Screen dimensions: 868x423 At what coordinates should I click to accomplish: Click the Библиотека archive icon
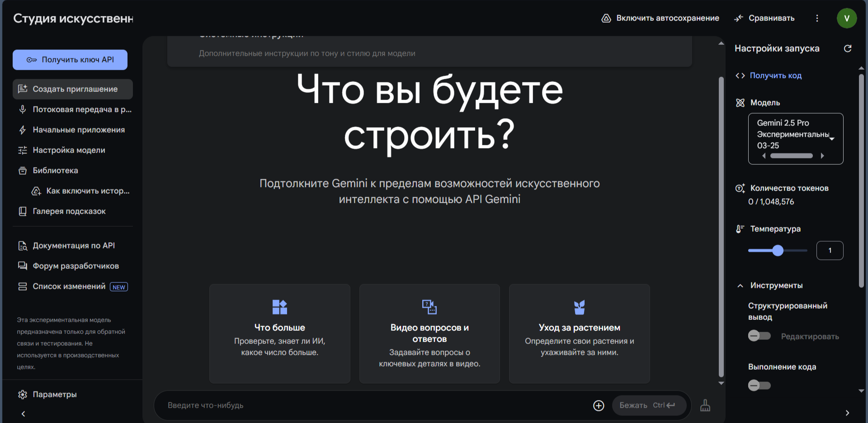pos(23,171)
